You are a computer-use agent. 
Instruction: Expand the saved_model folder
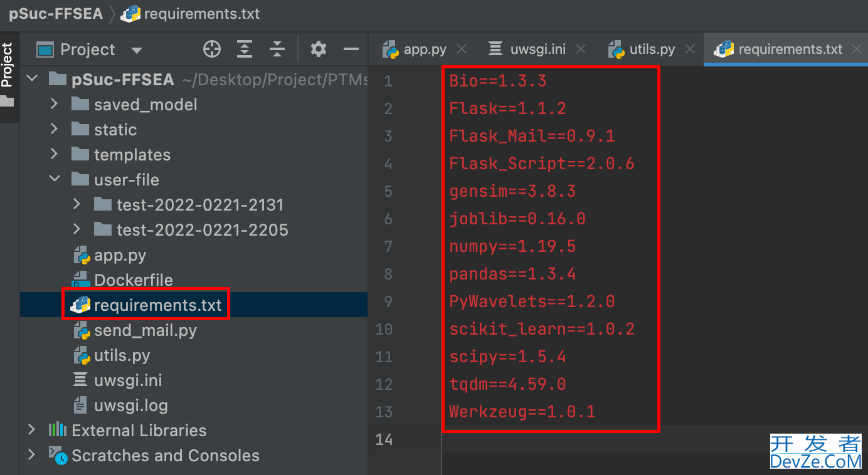(x=55, y=104)
